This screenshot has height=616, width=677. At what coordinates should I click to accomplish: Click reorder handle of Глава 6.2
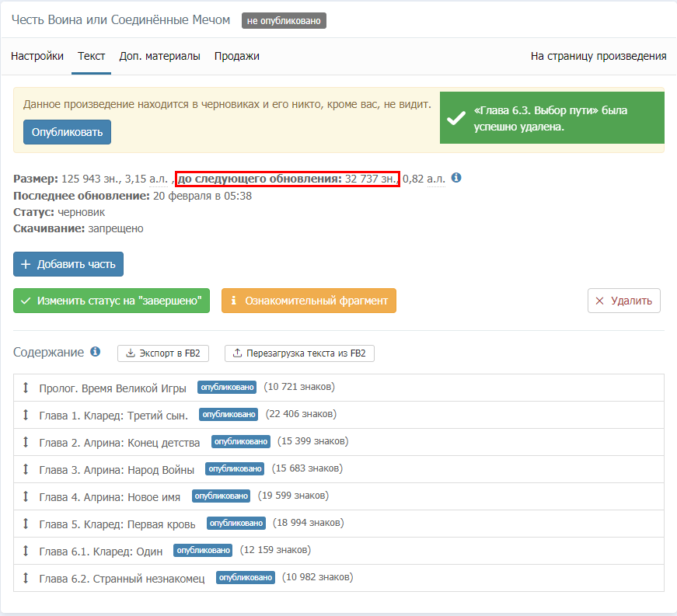click(x=26, y=578)
